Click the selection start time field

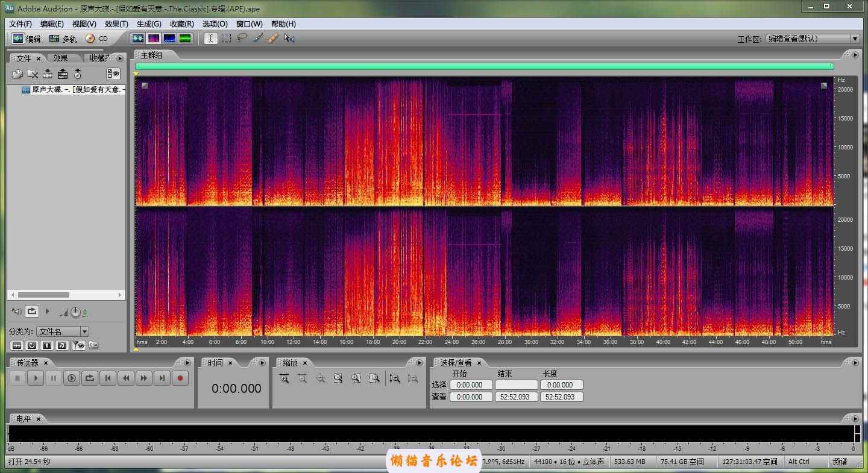click(471, 384)
